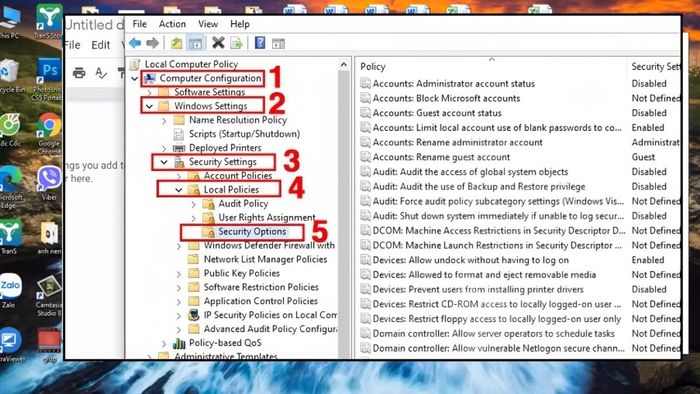Click the tree pane scroll-up arrow

click(x=343, y=65)
